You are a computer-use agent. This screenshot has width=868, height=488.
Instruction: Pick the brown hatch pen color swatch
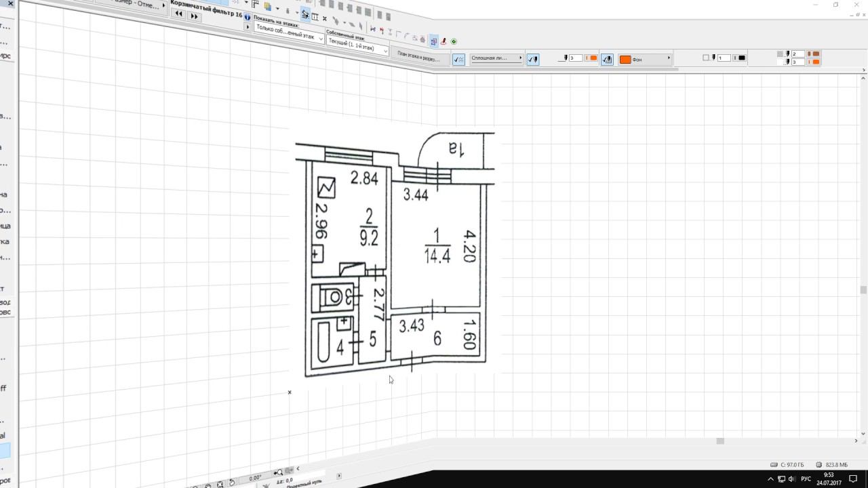click(x=813, y=54)
